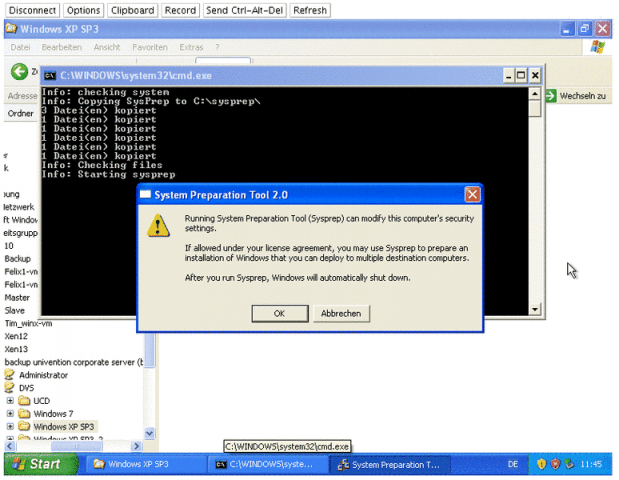Viewport: 619px width, 480px height.
Task: Select the Backup entry
Action: click(17, 259)
